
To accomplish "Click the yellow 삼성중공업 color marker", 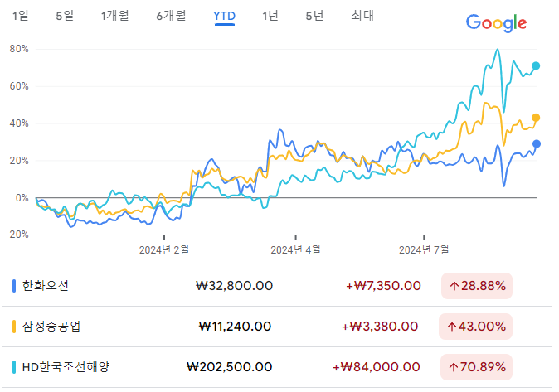I will 14,327.
